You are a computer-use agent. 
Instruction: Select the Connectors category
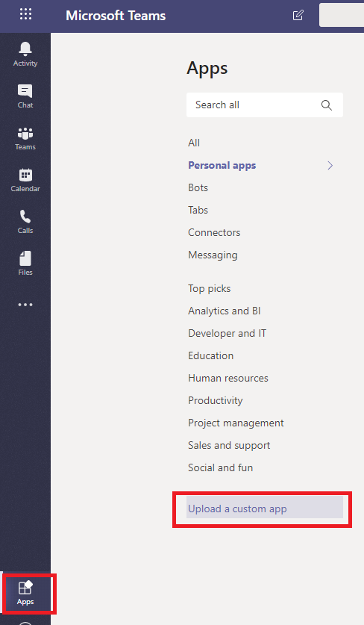click(214, 232)
